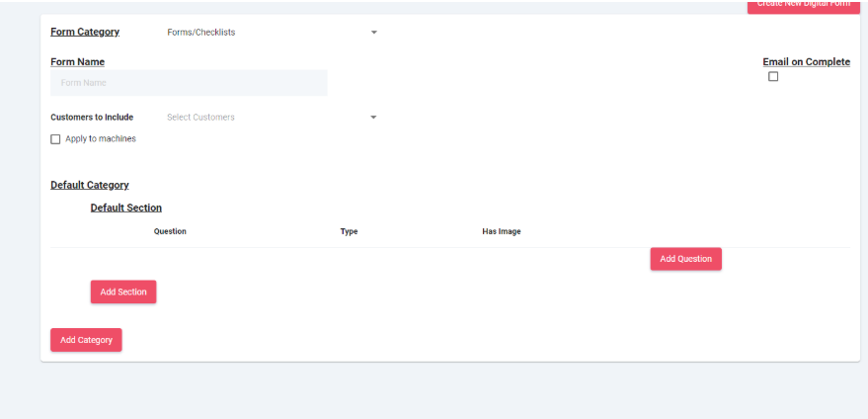868x419 pixels.
Task: Click the Customers to Include dropdown arrow
Action: point(373,118)
